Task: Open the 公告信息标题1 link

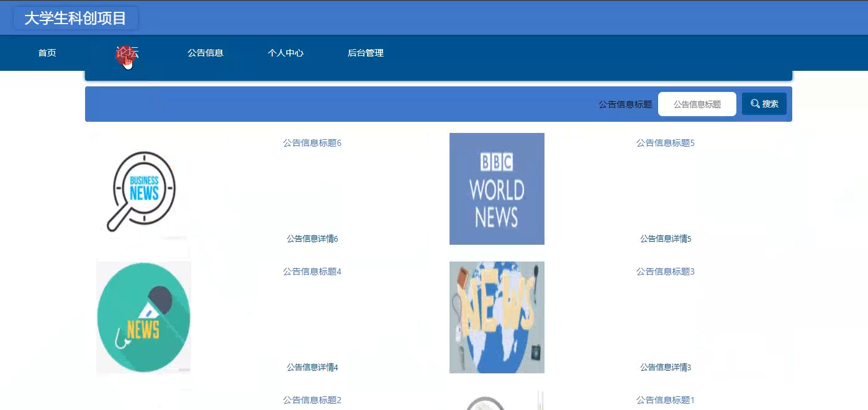Action: 666,400
